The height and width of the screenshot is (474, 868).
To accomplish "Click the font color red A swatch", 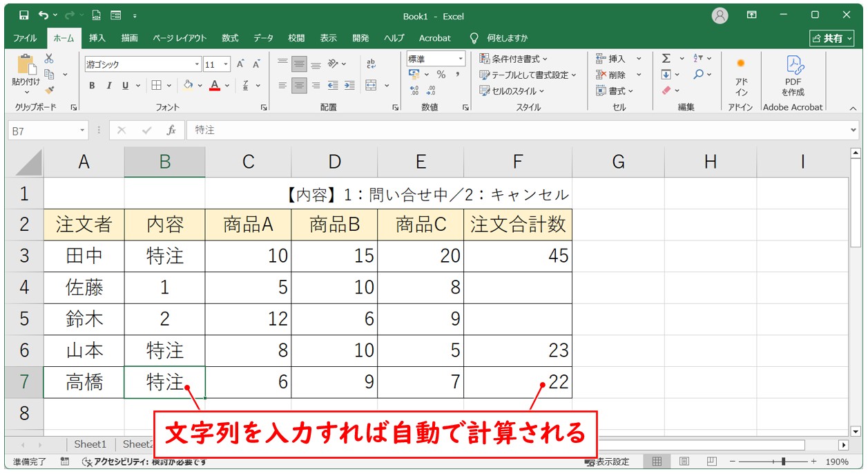I will pos(215,86).
